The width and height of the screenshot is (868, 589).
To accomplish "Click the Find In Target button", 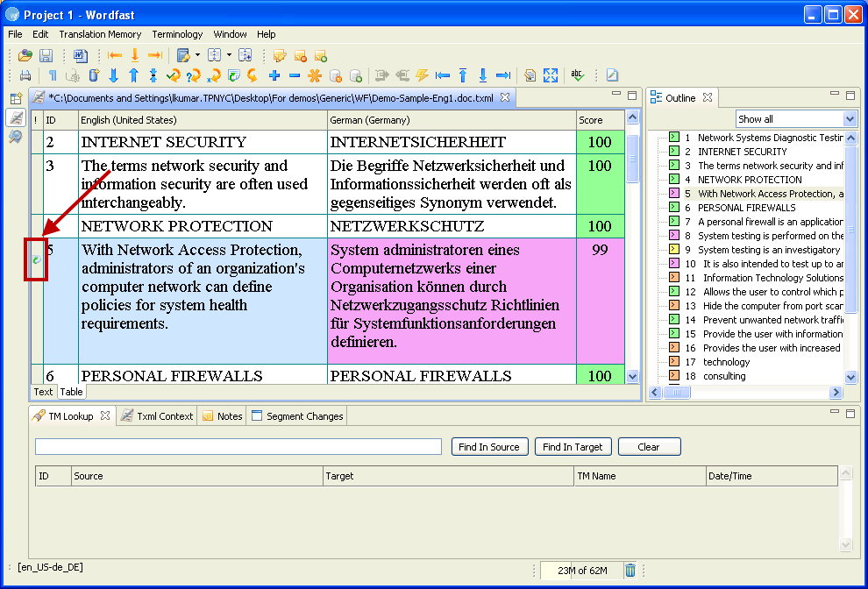I will (x=573, y=447).
